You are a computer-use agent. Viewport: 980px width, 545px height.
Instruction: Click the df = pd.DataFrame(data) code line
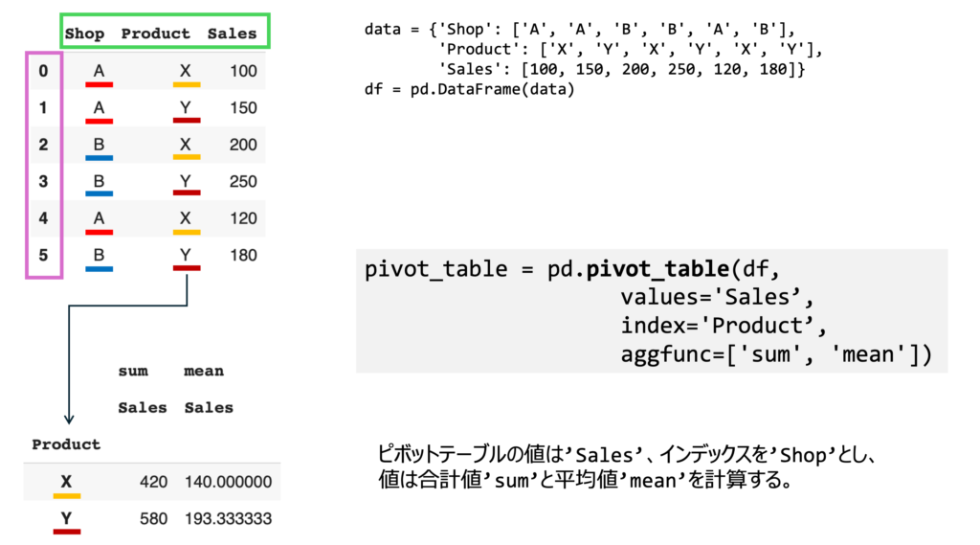(x=469, y=90)
